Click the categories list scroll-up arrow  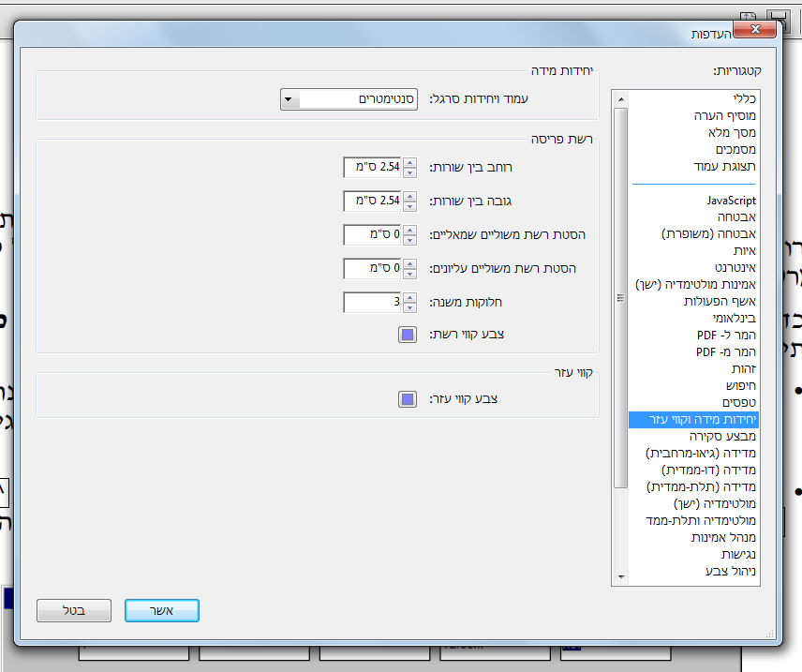(x=621, y=99)
